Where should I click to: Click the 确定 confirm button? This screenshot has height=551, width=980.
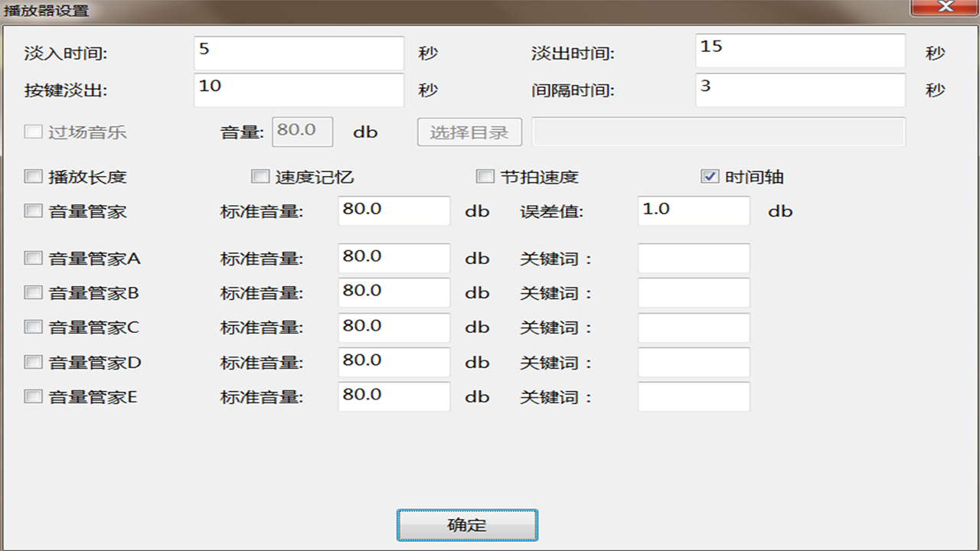tap(467, 525)
